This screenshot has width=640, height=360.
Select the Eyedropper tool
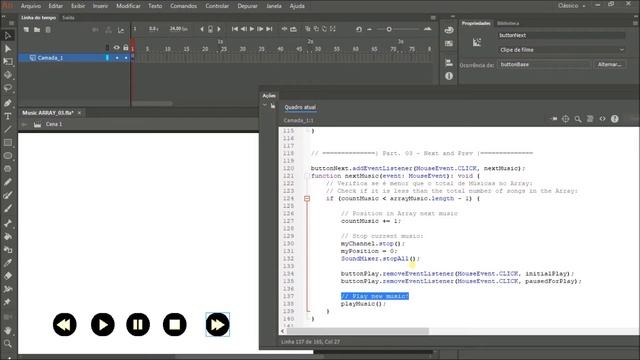click(8, 263)
